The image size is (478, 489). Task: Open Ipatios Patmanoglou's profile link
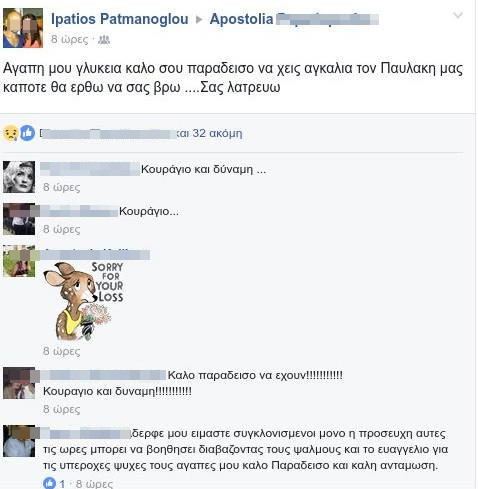click(120, 19)
